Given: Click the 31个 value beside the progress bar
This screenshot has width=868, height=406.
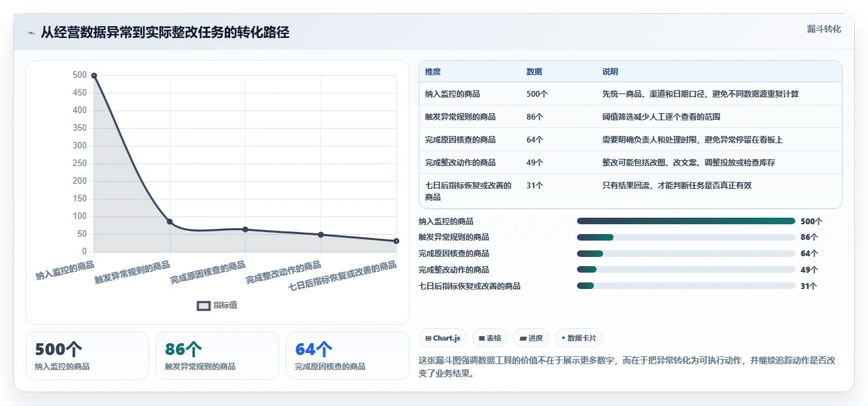Looking at the screenshot, I should click(x=809, y=286).
